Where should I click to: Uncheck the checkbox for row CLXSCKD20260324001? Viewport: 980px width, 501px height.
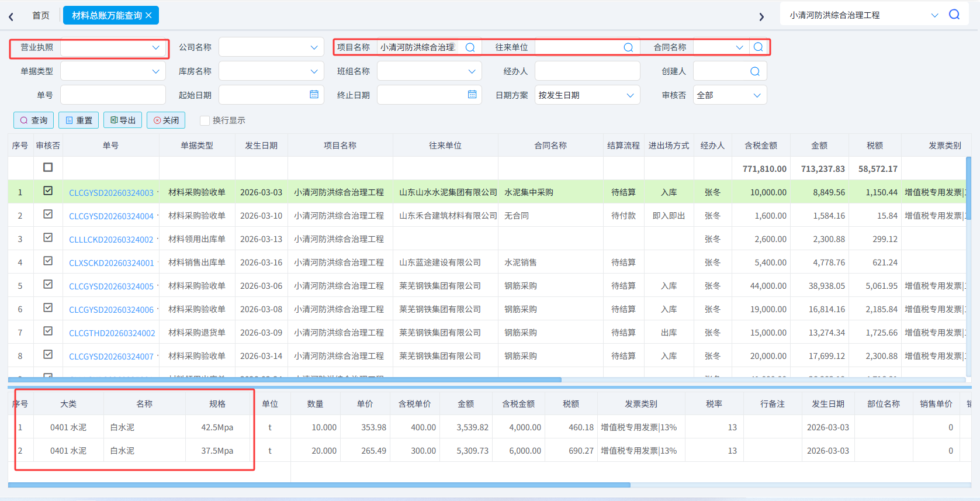click(48, 261)
